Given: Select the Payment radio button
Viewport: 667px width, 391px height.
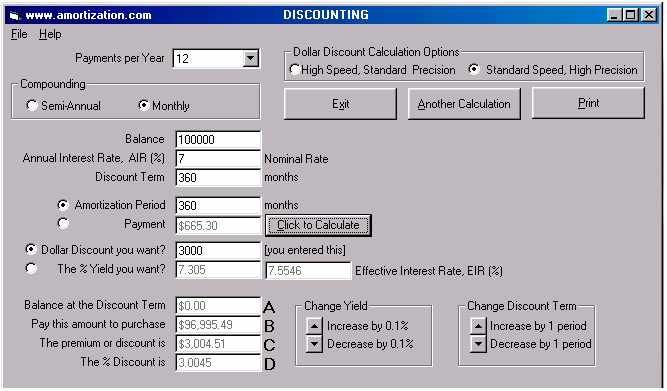Looking at the screenshot, I should click(x=63, y=223).
